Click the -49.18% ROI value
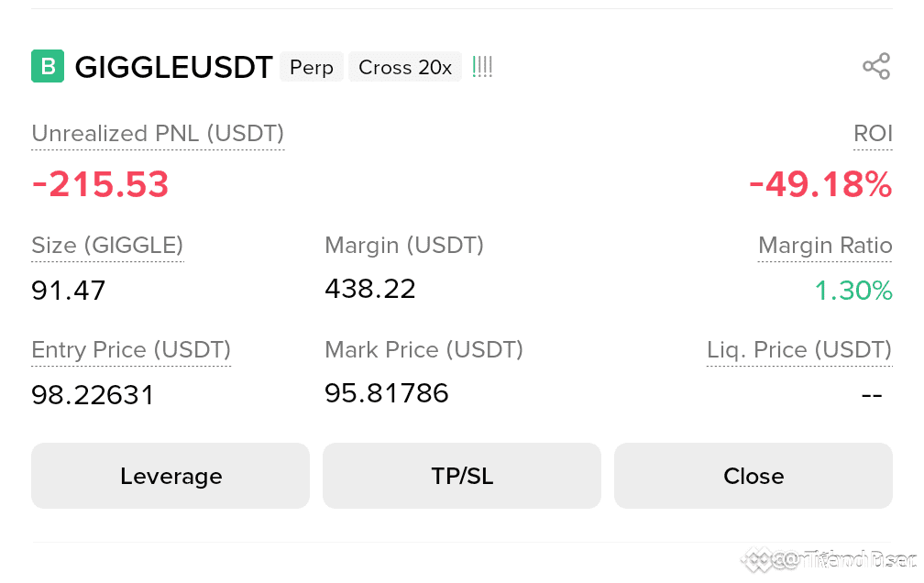 820,184
